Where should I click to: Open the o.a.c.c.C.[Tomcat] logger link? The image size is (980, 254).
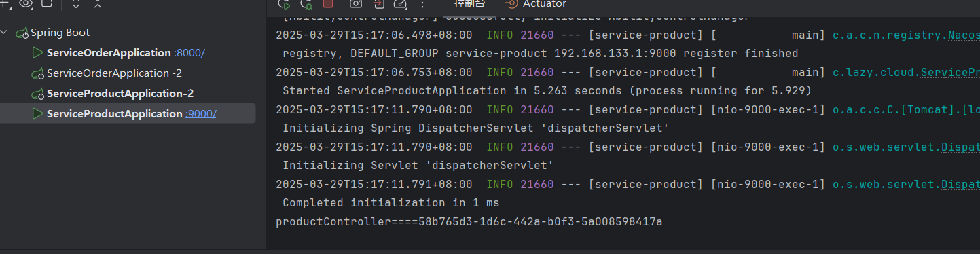906,109
